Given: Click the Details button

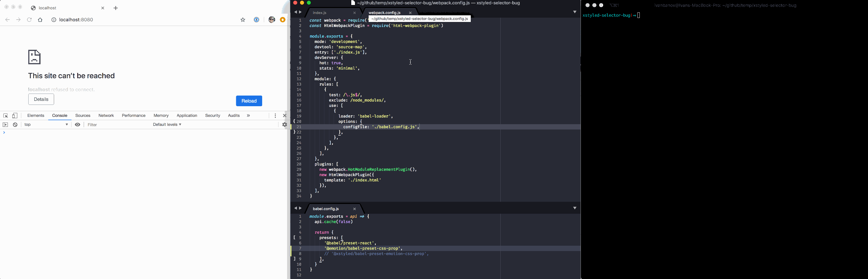Looking at the screenshot, I should 41,100.
